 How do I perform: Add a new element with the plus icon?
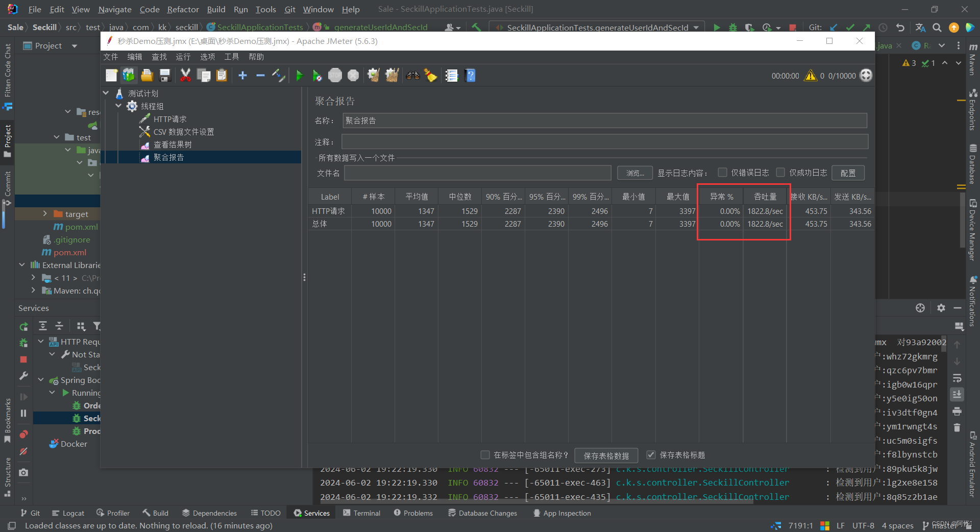pyautogui.click(x=242, y=75)
